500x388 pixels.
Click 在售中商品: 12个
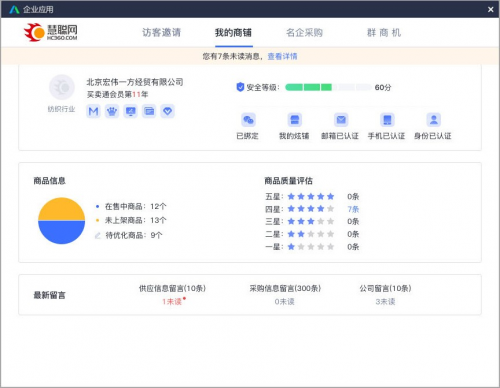click(135, 206)
